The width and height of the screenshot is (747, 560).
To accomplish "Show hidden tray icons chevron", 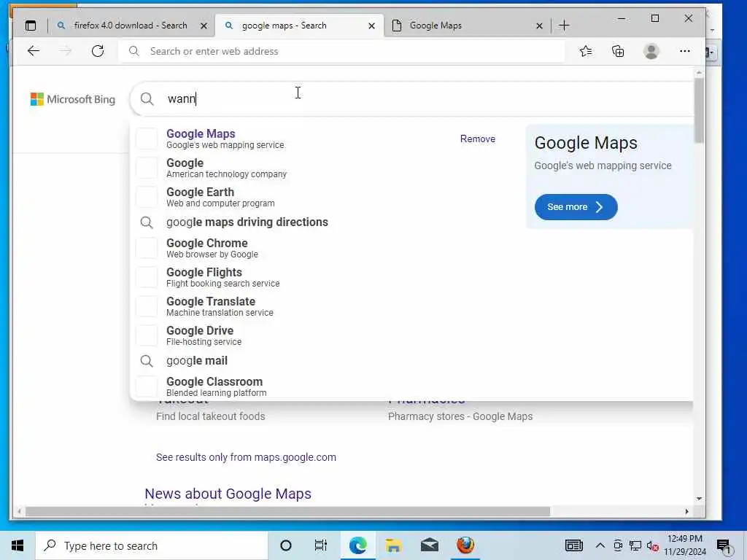I will (600, 545).
